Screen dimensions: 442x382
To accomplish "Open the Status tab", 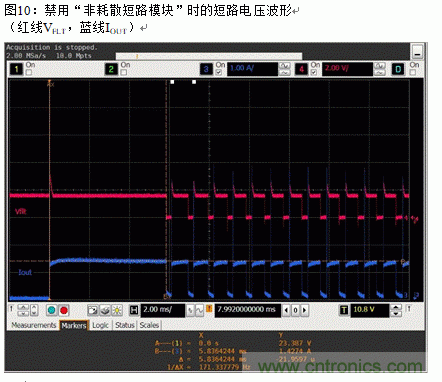I will (125, 325).
